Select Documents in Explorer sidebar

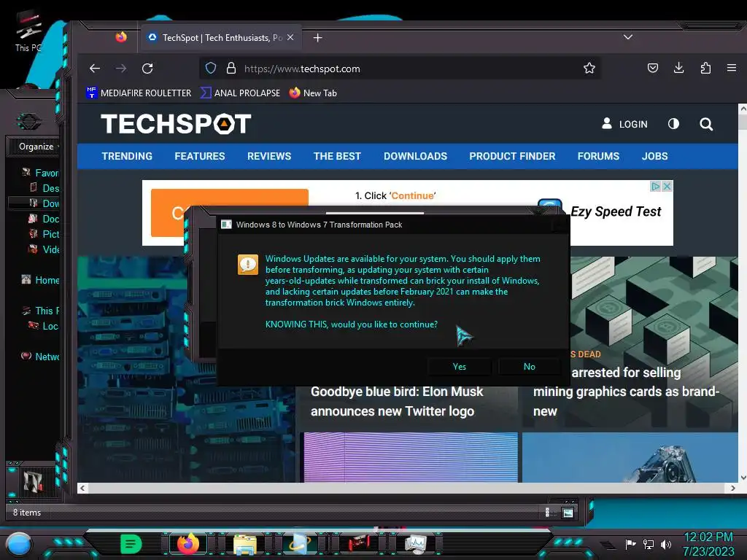(x=44, y=219)
